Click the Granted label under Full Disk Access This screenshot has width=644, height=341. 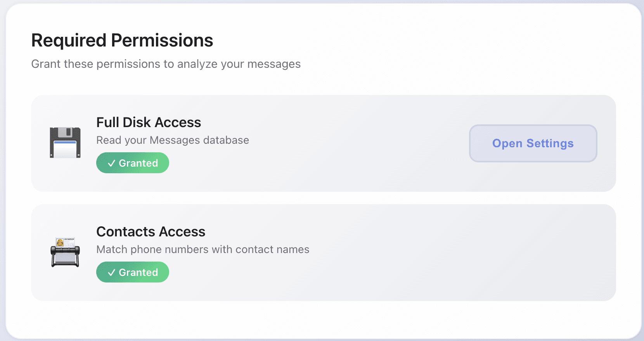click(138, 163)
